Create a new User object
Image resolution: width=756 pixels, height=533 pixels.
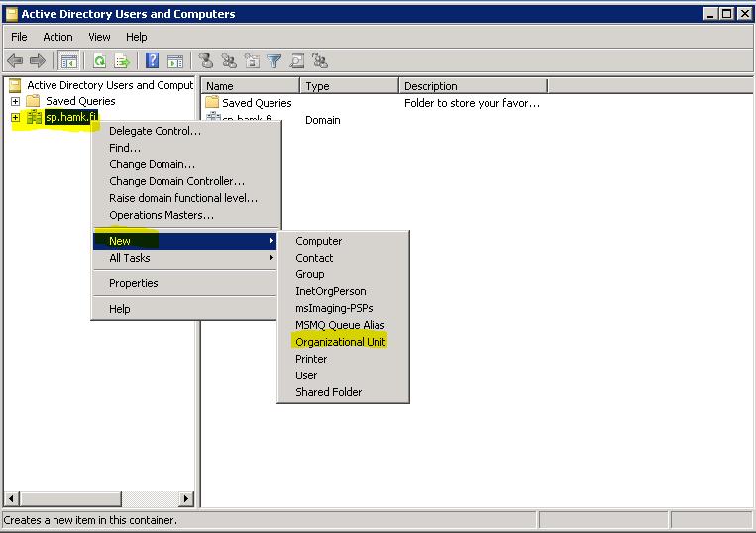[x=343, y=375]
